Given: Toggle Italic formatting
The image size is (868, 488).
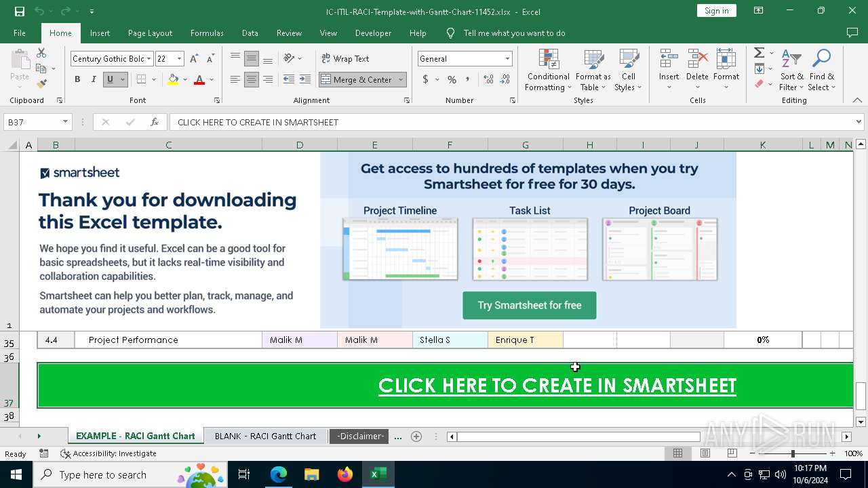Looking at the screenshot, I should coord(93,79).
